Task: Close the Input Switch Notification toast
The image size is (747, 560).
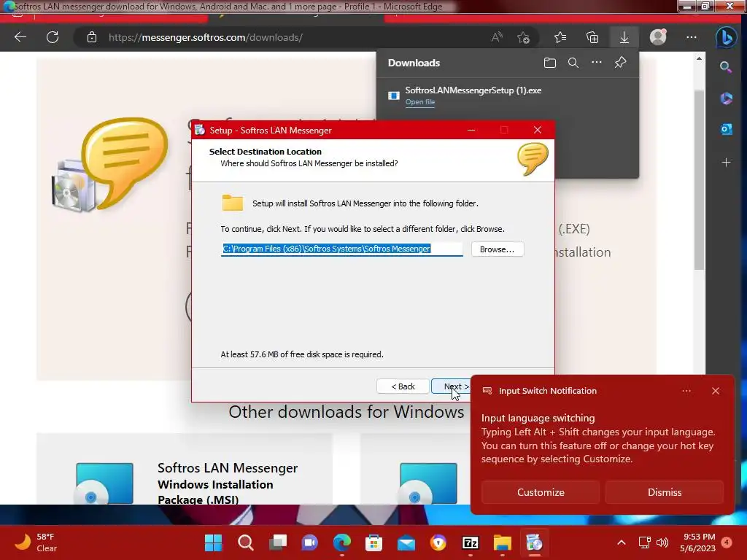Action: pyautogui.click(x=716, y=391)
